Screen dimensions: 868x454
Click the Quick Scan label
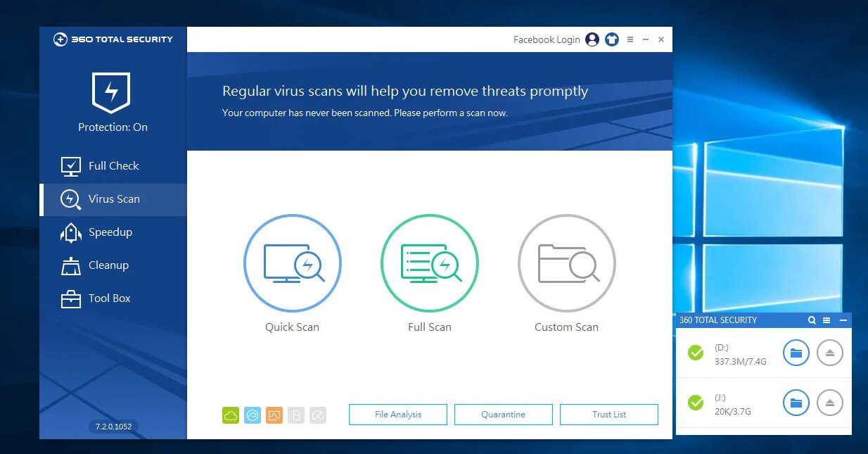292,327
